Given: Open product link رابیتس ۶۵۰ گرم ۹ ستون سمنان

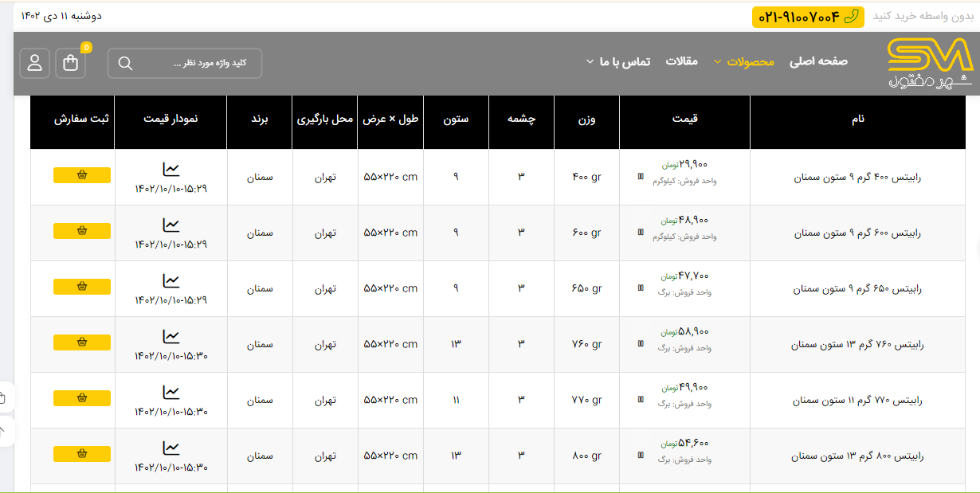Looking at the screenshot, I should [x=857, y=289].
